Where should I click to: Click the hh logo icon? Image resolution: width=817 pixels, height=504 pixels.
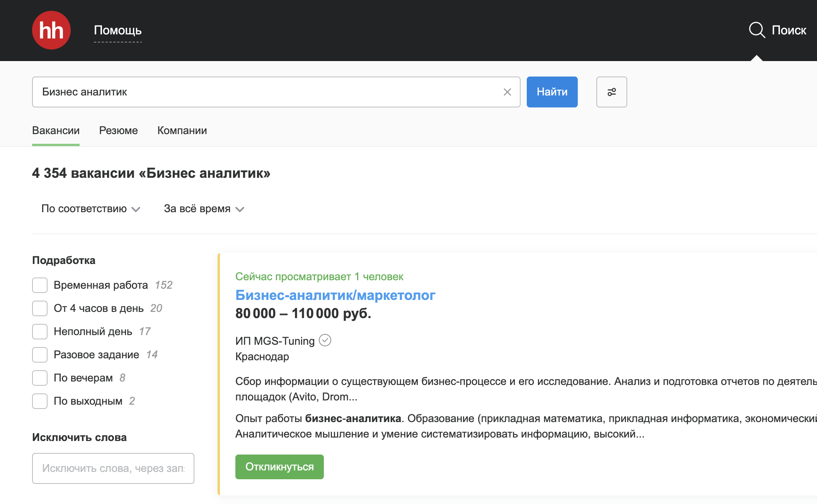click(51, 30)
